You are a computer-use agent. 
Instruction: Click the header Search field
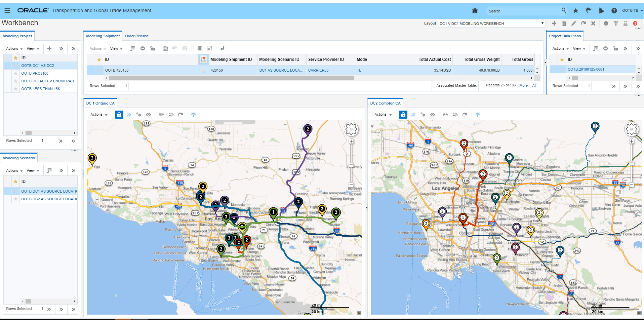tap(523, 11)
